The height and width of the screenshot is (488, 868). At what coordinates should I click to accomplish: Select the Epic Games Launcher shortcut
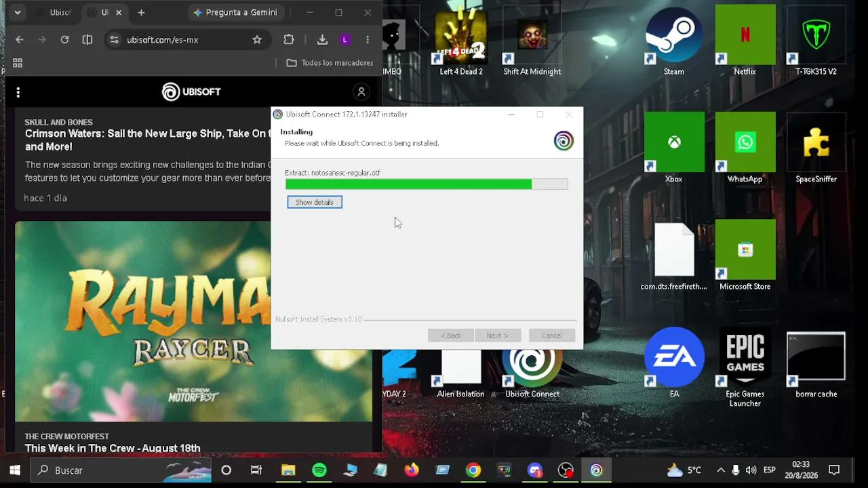point(745,368)
